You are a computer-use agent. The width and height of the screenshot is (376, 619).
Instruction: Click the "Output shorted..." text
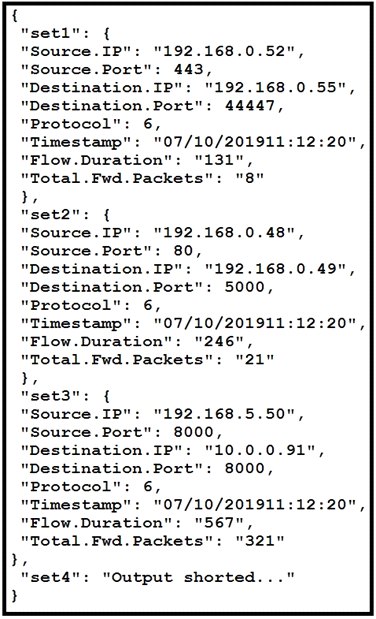click(x=199, y=578)
